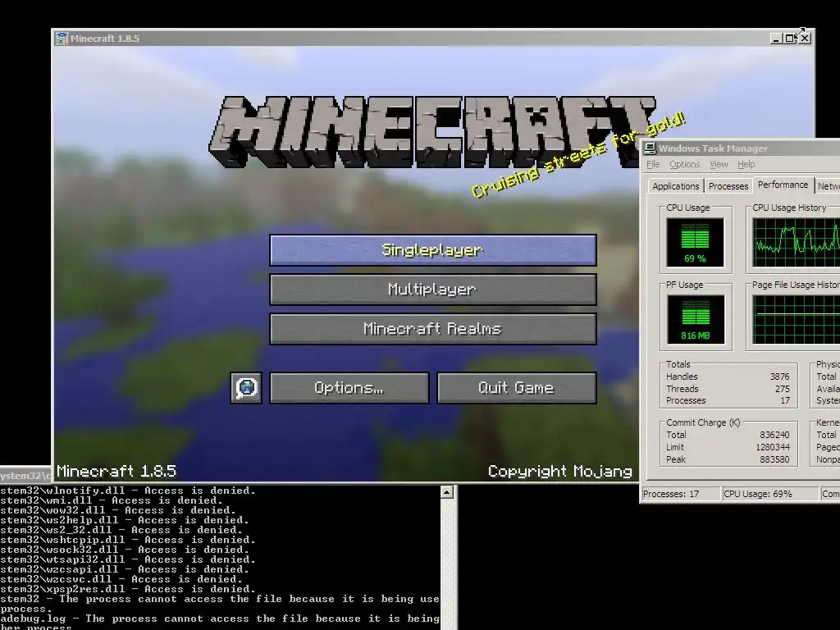
Task: Click Commit Charge Limit 1280344
Action: pos(773,447)
